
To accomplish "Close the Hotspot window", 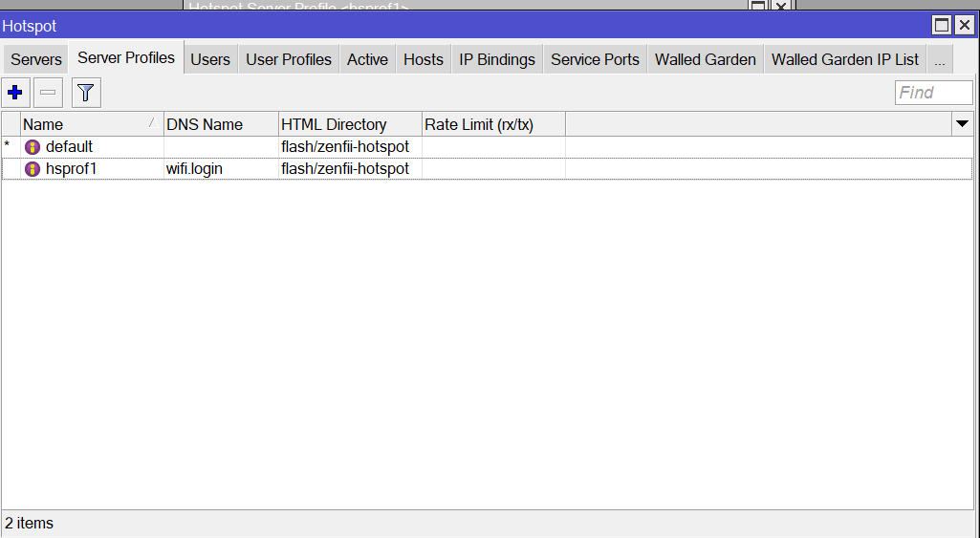I will tap(964, 25).
